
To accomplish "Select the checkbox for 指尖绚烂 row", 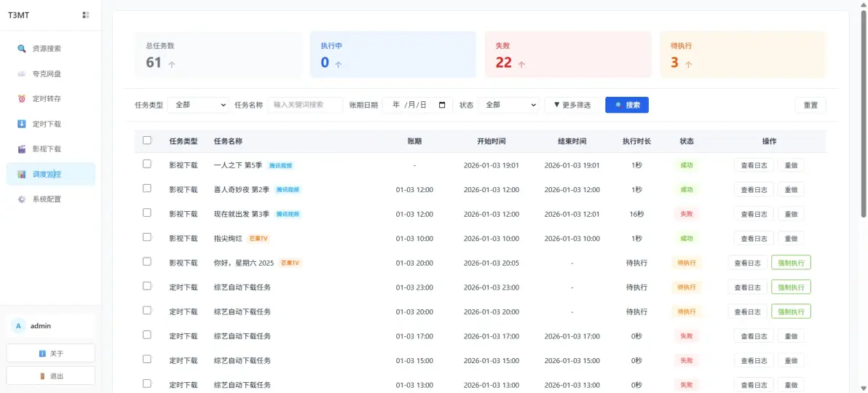I will (x=147, y=237).
